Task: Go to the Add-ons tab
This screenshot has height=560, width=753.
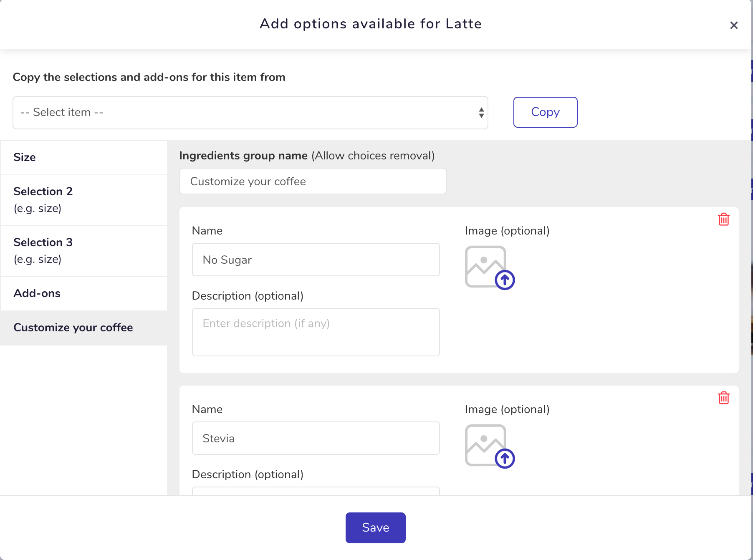Action: (84, 293)
